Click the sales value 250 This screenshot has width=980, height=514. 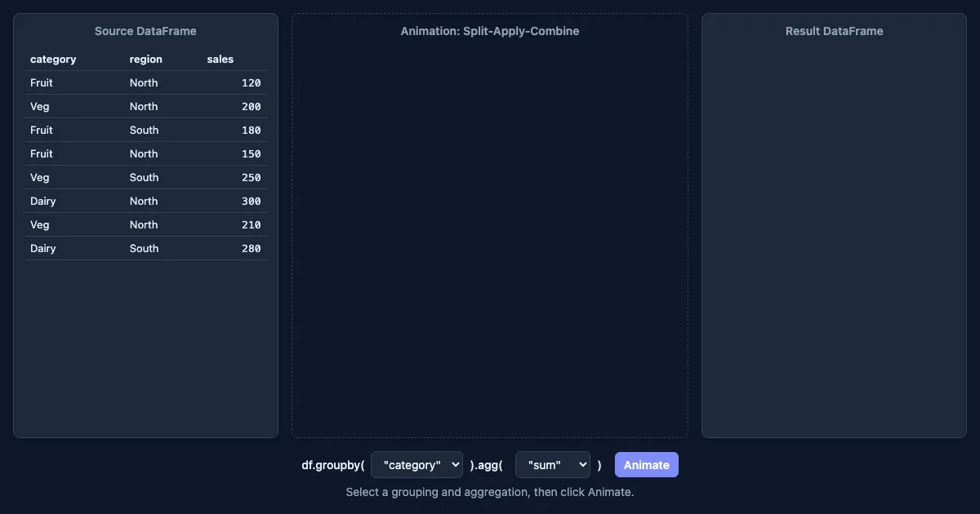(252, 178)
